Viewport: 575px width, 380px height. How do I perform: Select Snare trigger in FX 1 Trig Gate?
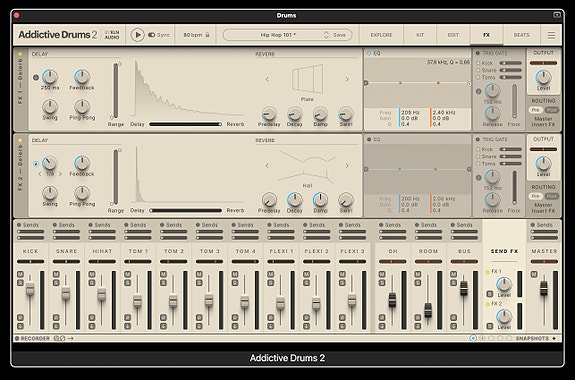pos(478,70)
